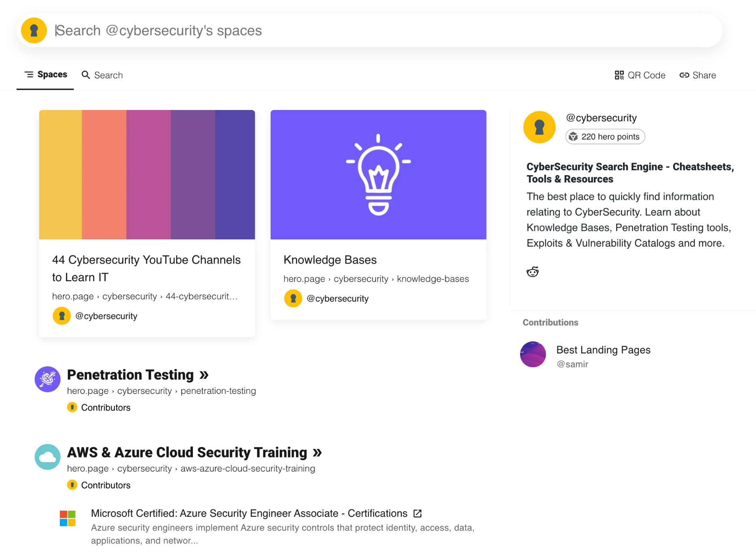The width and height of the screenshot is (756, 554).
Task: Click the cube icon in the hero points badge
Action: point(574,137)
